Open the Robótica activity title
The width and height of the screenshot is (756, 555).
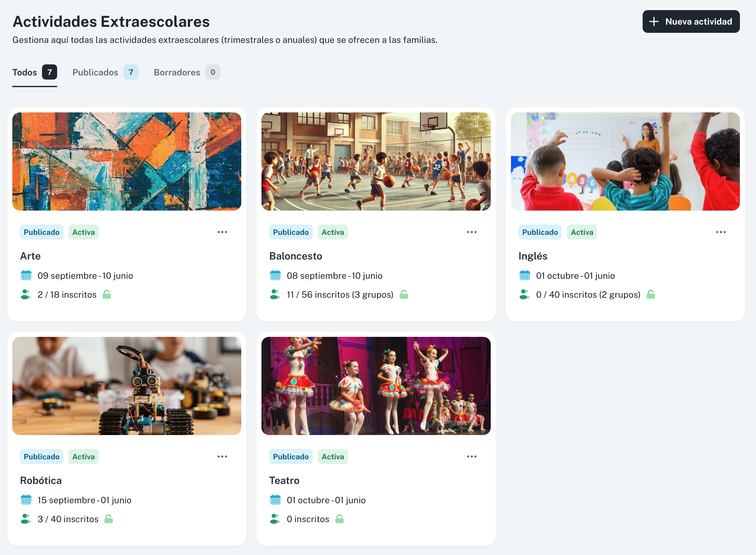click(x=41, y=480)
